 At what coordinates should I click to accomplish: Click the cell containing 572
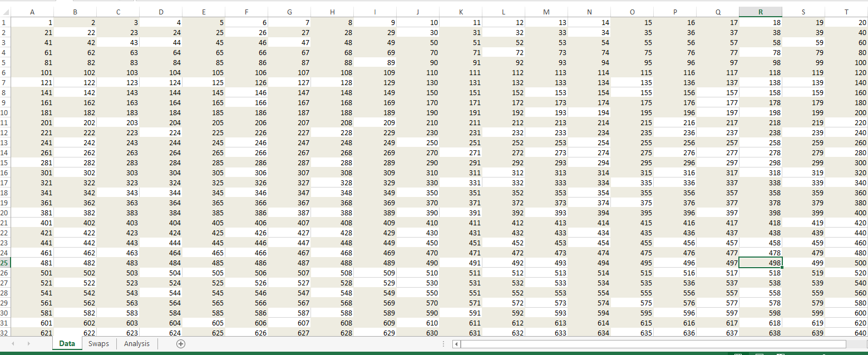[504, 303]
